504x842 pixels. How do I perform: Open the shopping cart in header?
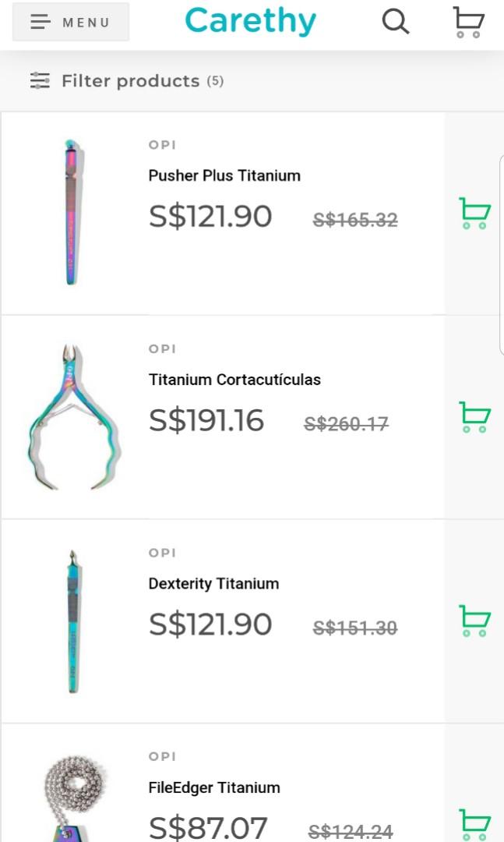pyautogui.click(x=468, y=22)
